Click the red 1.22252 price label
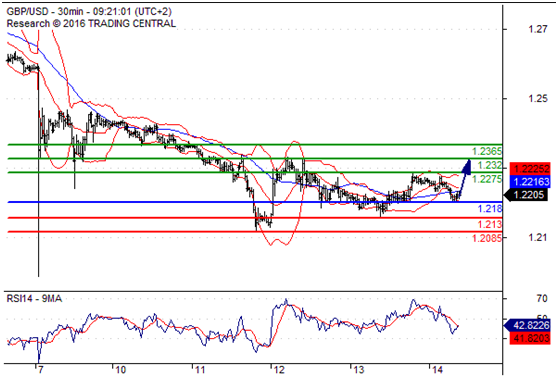Image resolution: width=558 pixels, height=379 pixels. tap(530, 168)
